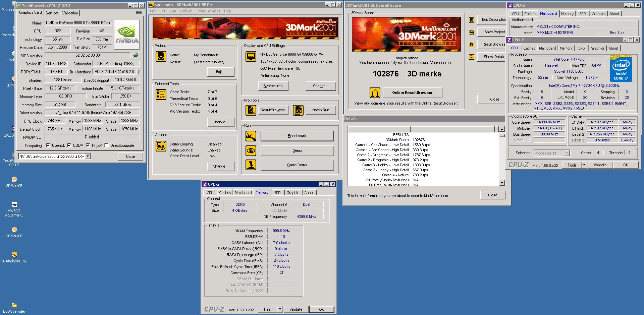
Task: Click the Details list scrollbar up arrow
Action: (502, 129)
